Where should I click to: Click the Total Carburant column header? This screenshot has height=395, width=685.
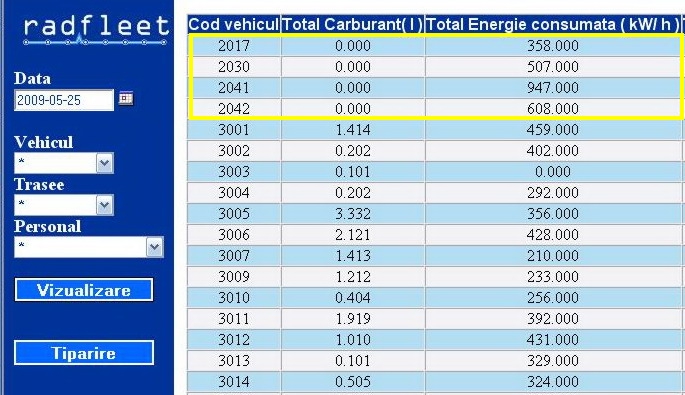353,24
